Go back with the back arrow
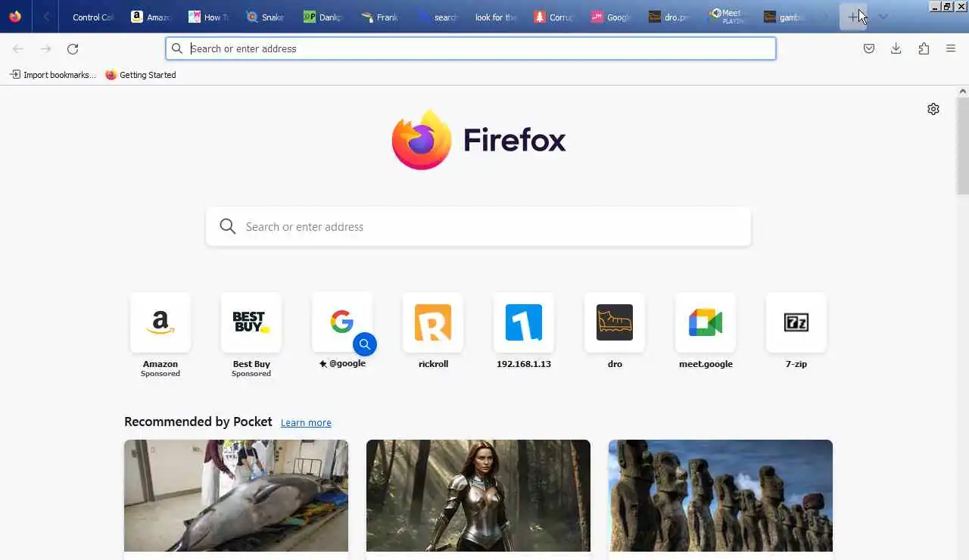Image resolution: width=969 pixels, height=560 pixels. tap(18, 48)
